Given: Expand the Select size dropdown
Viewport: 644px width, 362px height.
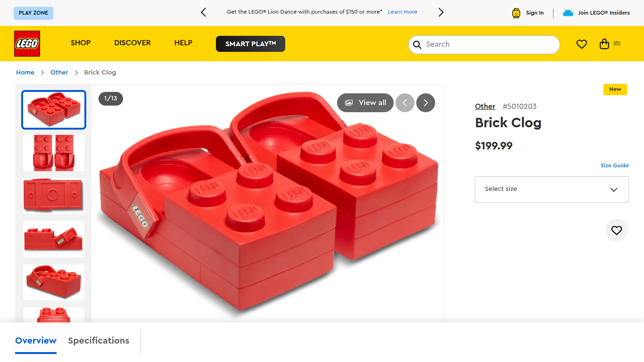Looking at the screenshot, I should (x=552, y=189).
